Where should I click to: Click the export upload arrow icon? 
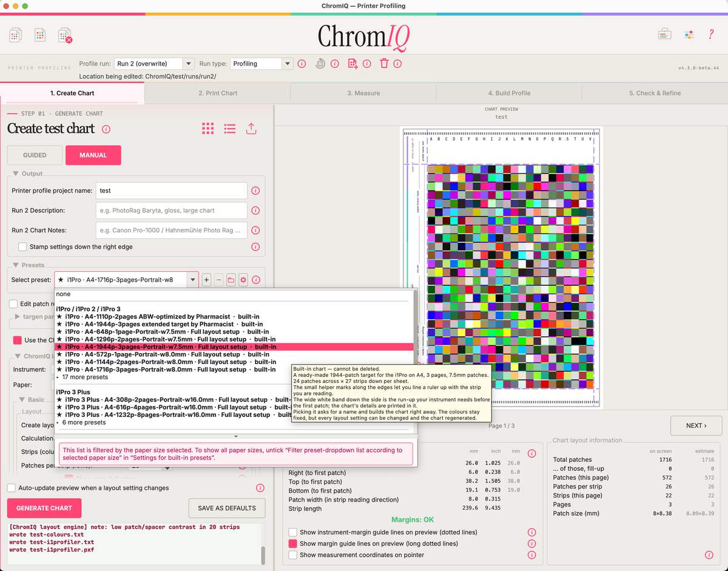(251, 129)
